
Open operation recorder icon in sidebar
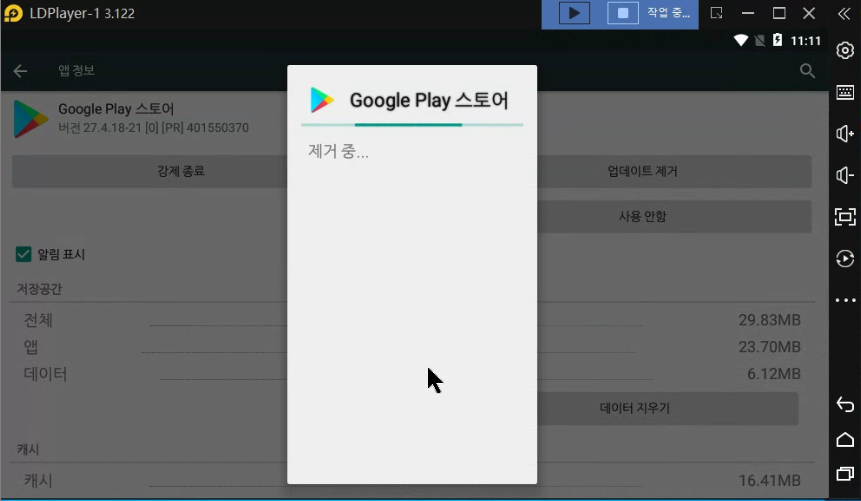(845, 258)
